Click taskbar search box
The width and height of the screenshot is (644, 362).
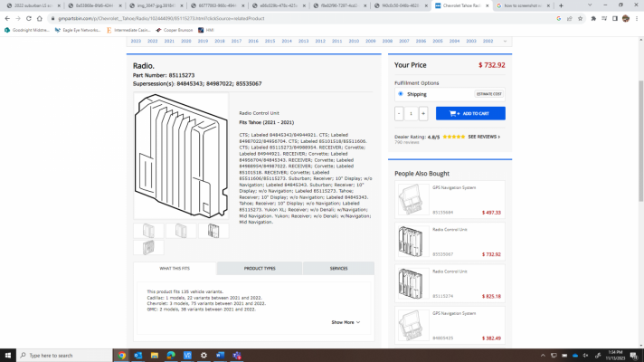pos(65,356)
